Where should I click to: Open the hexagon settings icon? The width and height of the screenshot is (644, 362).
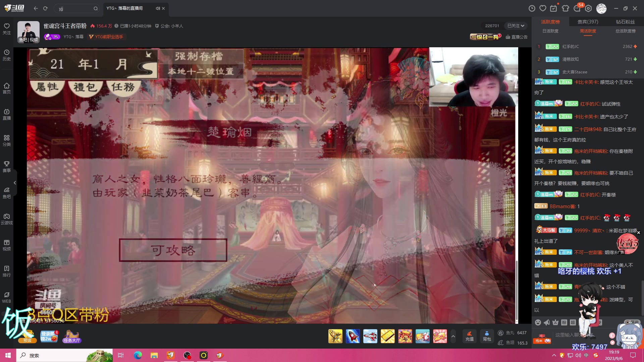pos(588,8)
